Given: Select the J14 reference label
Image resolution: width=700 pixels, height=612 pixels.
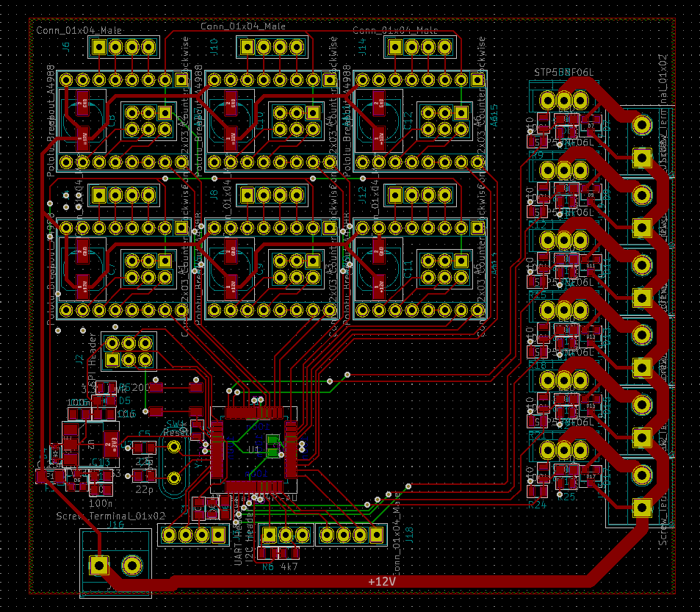Looking at the screenshot, I should [362, 47].
